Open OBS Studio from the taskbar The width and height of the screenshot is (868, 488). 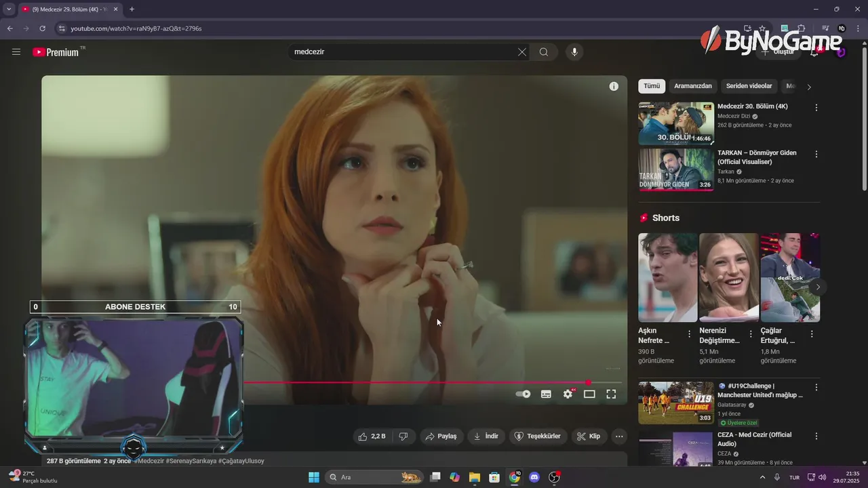(x=555, y=477)
